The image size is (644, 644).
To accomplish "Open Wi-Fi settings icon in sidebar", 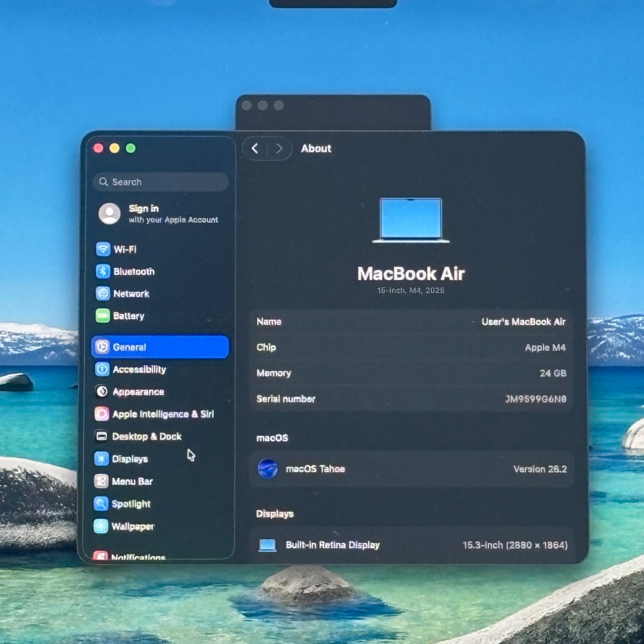I will pyautogui.click(x=103, y=249).
